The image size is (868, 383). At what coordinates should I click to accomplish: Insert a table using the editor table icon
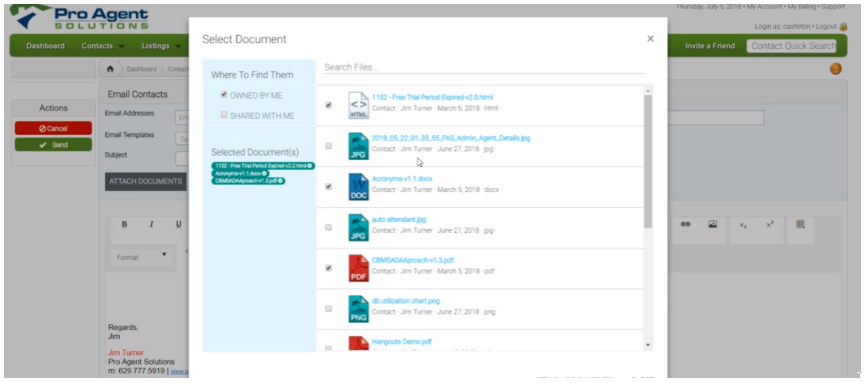pos(800,224)
